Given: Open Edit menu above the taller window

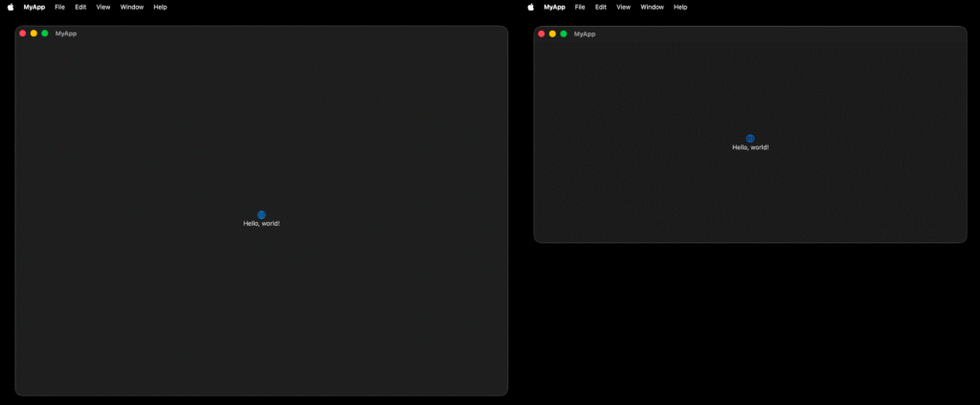Looking at the screenshot, I should [x=80, y=7].
